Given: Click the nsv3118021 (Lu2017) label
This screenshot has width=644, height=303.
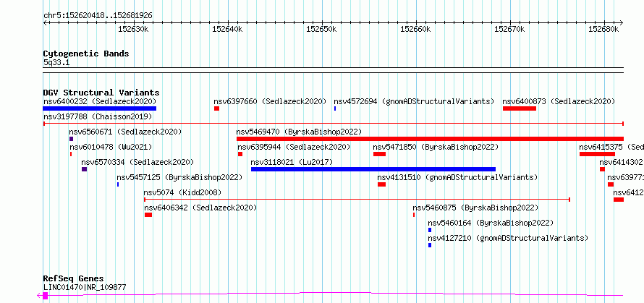Looking at the screenshot, I should 292,162.
